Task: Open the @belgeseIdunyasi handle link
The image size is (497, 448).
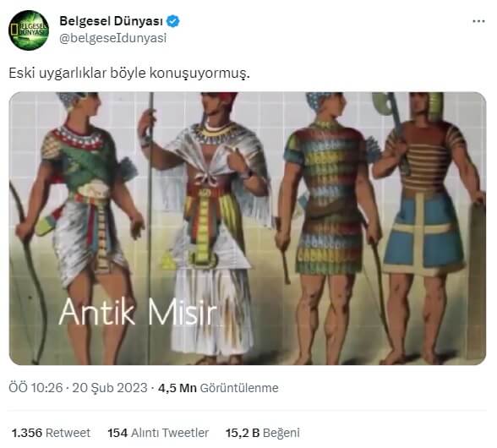Action: pos(113,38)
